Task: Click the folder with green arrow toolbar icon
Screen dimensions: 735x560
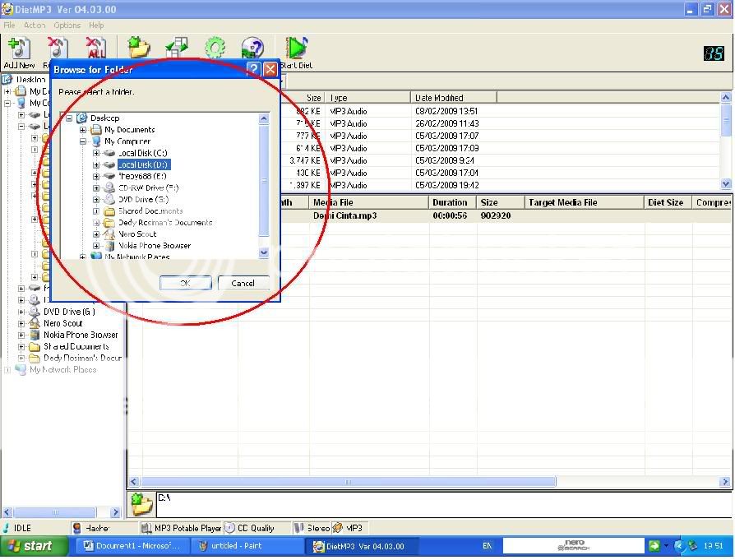Action: 139,48
